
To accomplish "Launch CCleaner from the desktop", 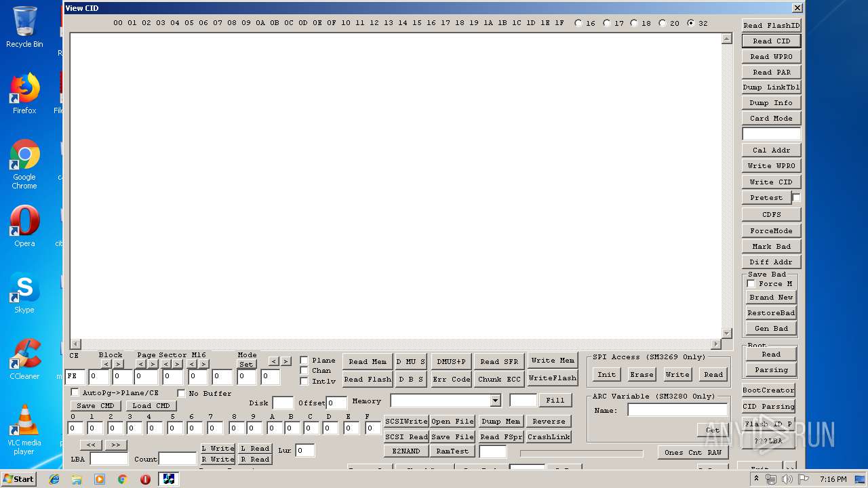I will click(24, 359).
